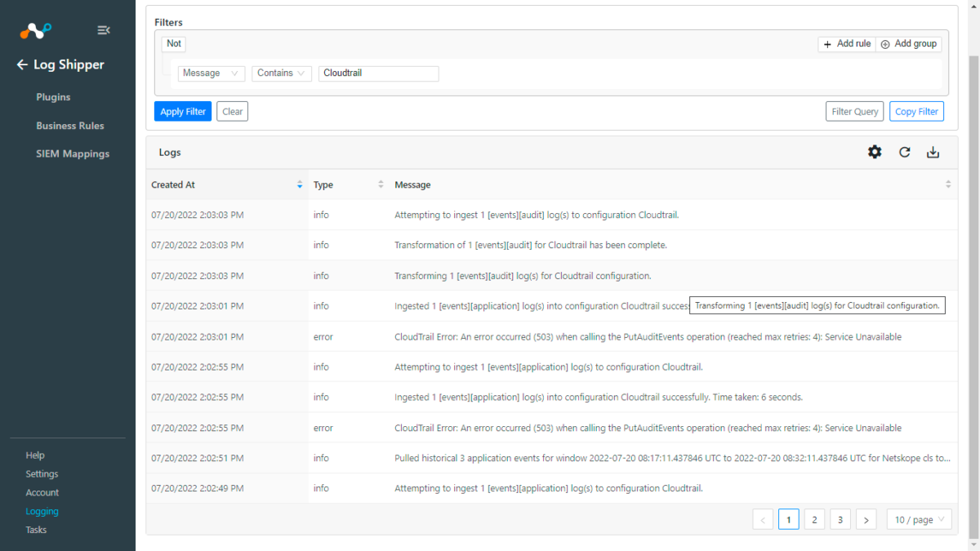Open the Contains operator dropdown
The width and height of the screenshot is (980, 551).
[x=281, y=73]
